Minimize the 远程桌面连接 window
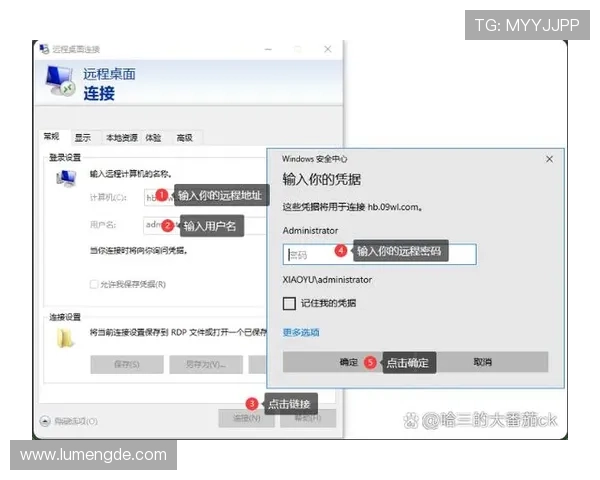The height and width of the screenshot is (480, 600). point(268,49)
